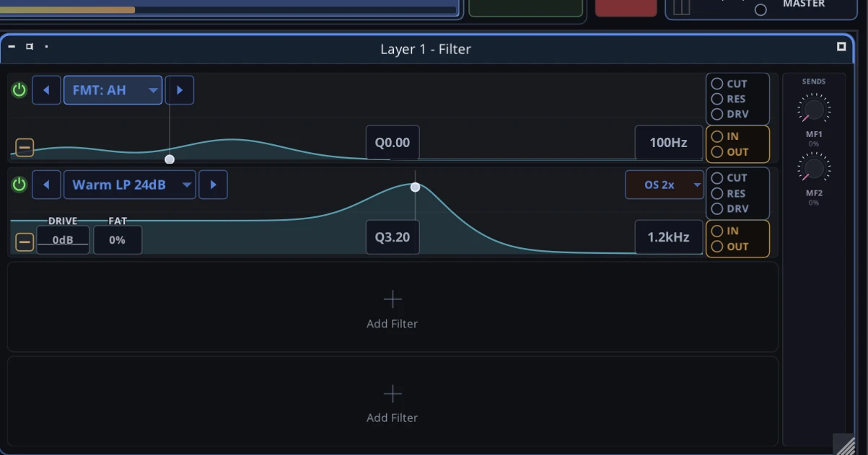Click the FMT: AH curve handle point

coord(170,159)
